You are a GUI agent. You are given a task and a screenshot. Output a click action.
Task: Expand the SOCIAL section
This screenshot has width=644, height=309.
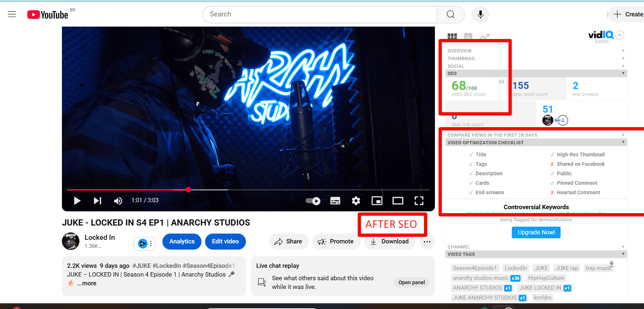click(x=536, y=66)
